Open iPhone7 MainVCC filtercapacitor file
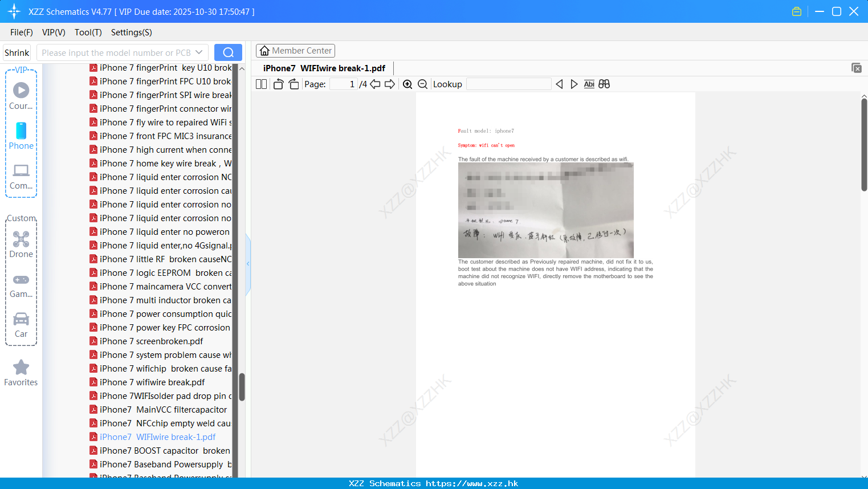Screen dimensions: 868x489 pyautogui.click(x=158, y=410)
